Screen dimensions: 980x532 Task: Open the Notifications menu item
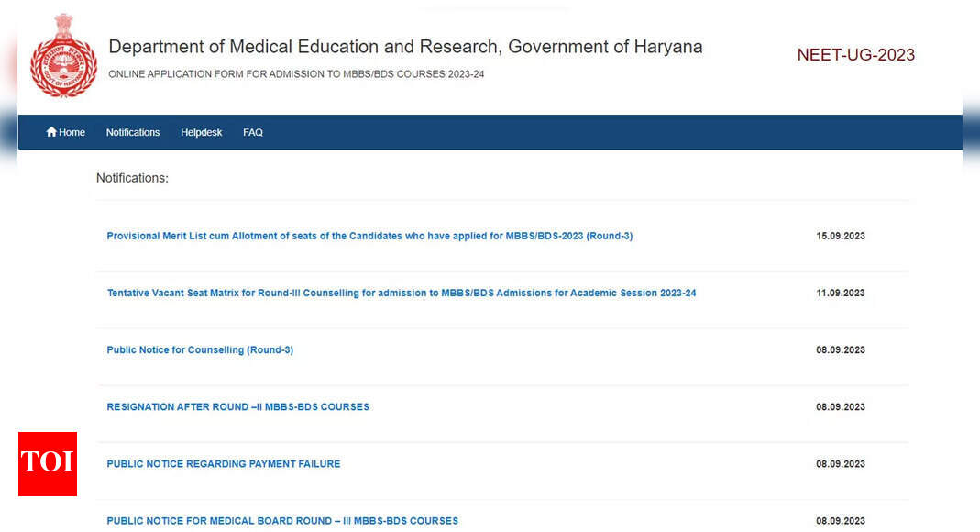[x=133, y=132]
